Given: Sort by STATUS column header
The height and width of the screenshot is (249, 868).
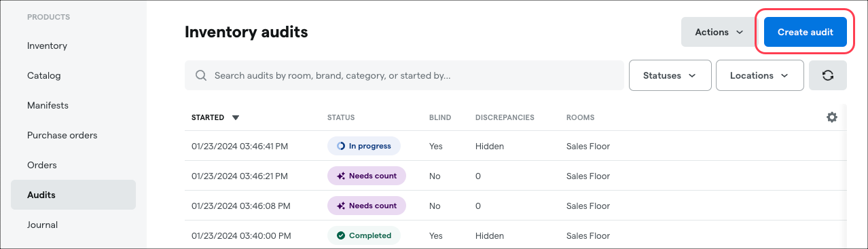Looking at the screenshot, I should tap(341, 117).
